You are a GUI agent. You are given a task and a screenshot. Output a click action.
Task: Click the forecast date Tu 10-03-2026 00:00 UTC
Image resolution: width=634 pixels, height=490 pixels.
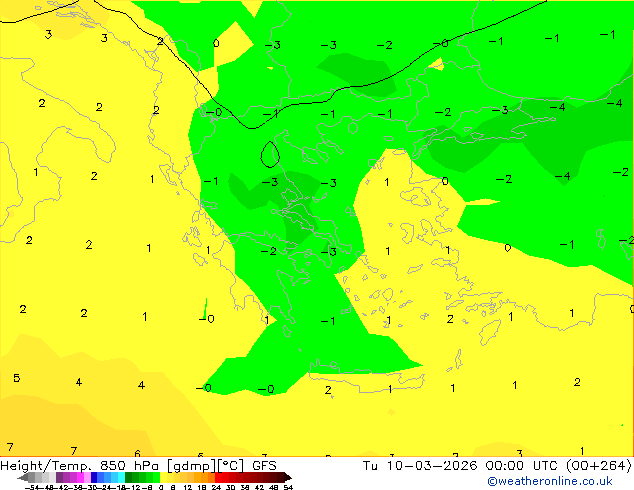pos(462,466)
